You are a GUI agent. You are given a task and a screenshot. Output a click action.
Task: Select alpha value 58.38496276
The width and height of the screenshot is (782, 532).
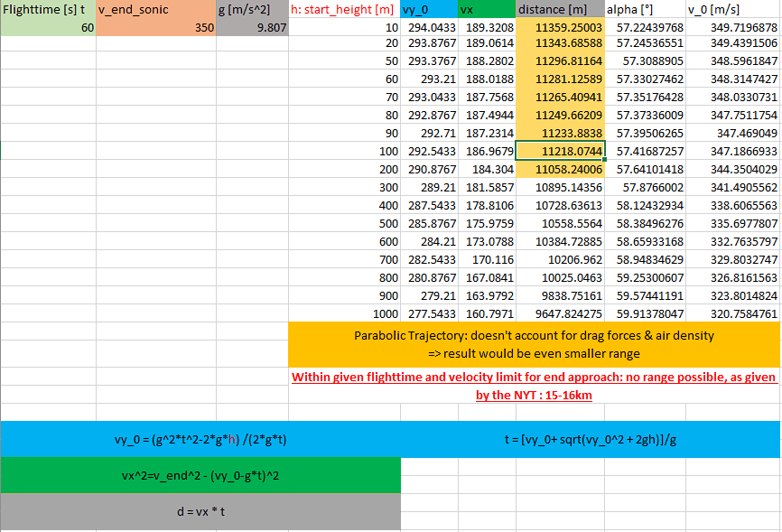point(646,224)
